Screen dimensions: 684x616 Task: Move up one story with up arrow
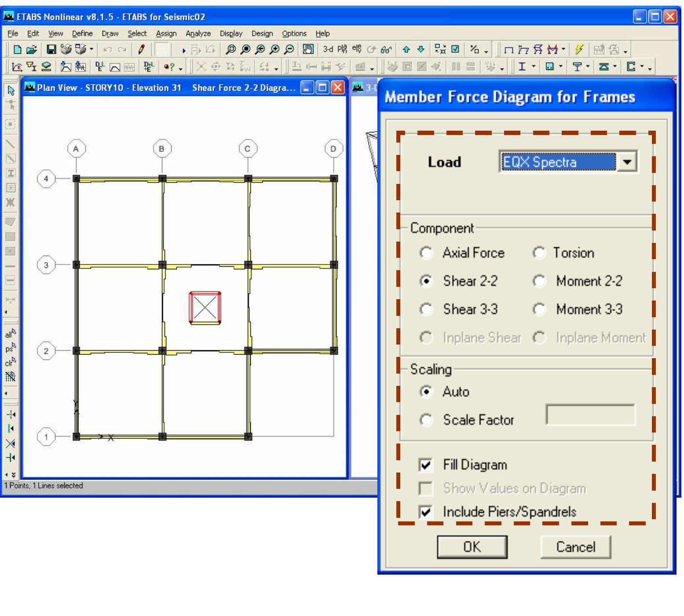click(x=406, y=49)
